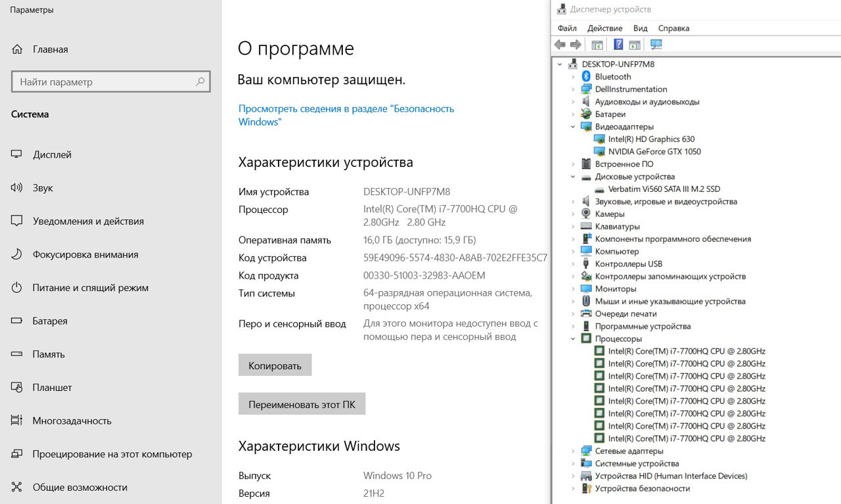Expand the Мониторы category
841x504 pixels.
coord(573,289)
